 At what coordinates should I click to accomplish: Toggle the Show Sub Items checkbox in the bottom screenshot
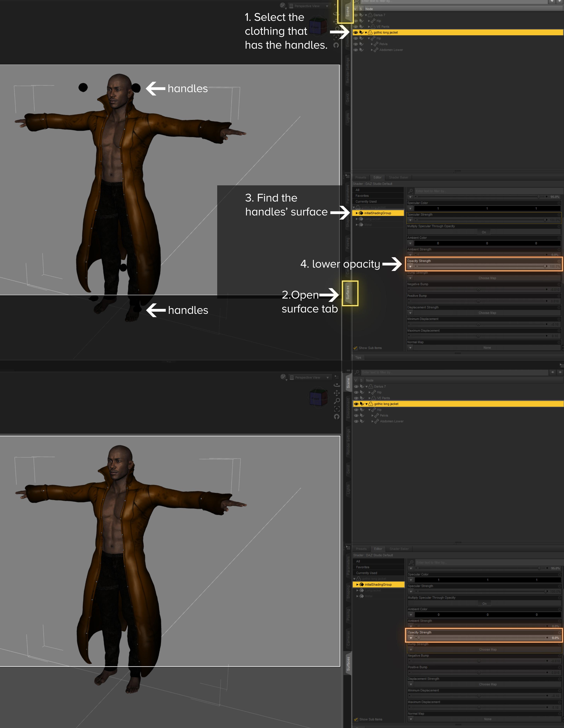point(356,719)
